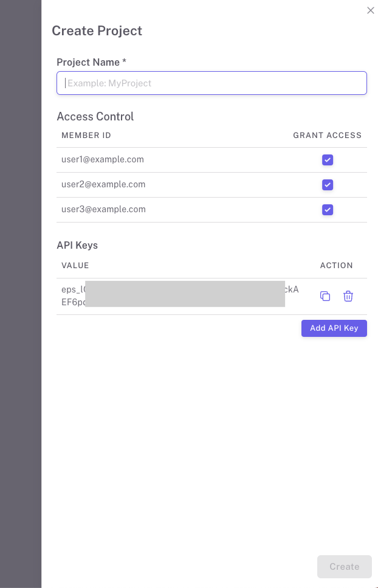Focus the Project Name input field
The height and width of the screenshot is (588, 378).
(211, 83)
